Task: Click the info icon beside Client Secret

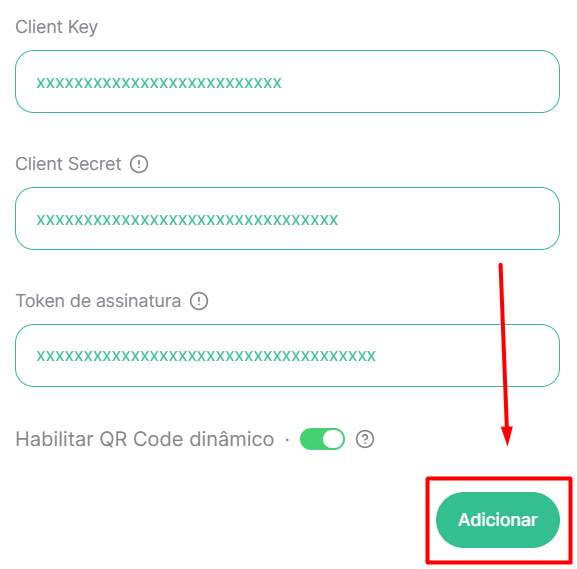Action: tap(139, 164)
